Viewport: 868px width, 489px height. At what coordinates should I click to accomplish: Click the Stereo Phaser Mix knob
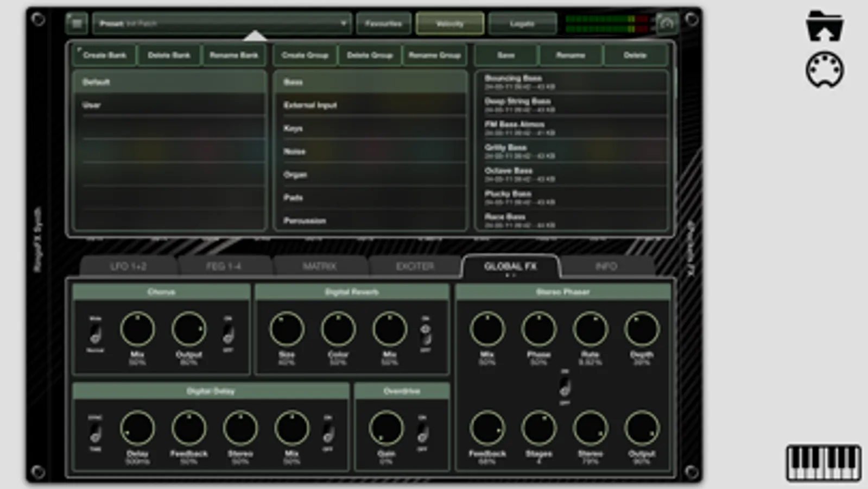coord(487,329)
